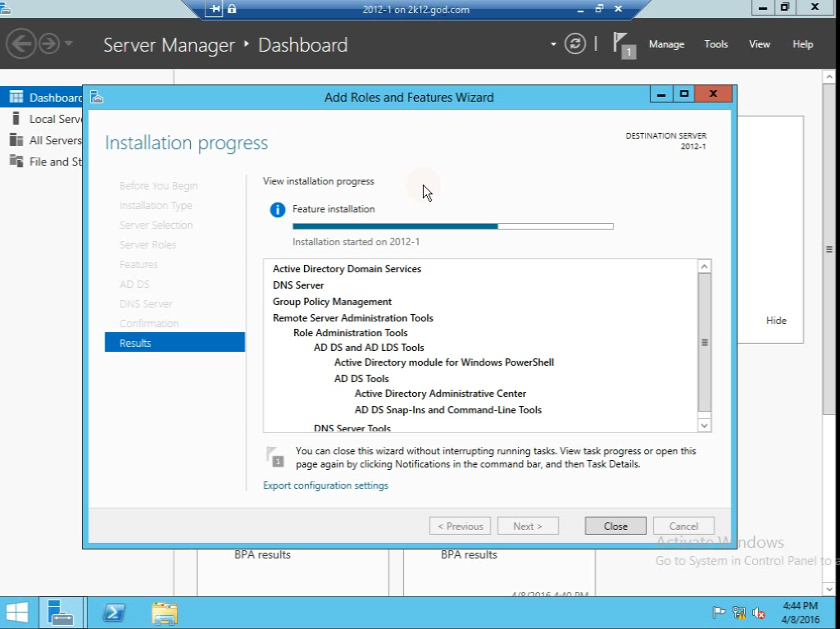This screenshot has height=629, width=840.
Task: Open the Help menu
Action: click(x=802, y=44)
